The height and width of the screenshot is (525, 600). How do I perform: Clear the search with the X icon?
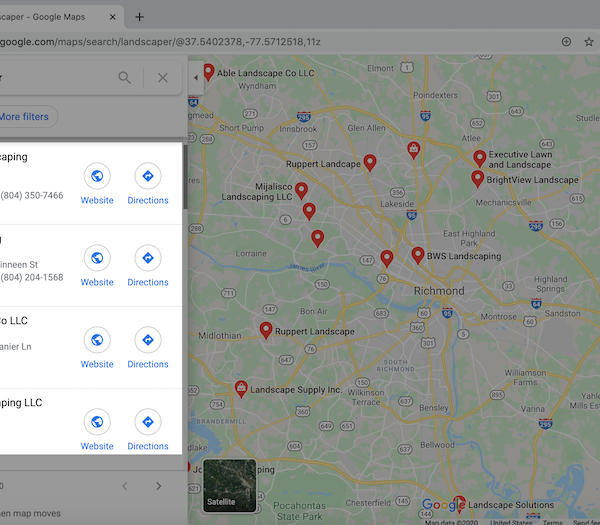point(163,78)
